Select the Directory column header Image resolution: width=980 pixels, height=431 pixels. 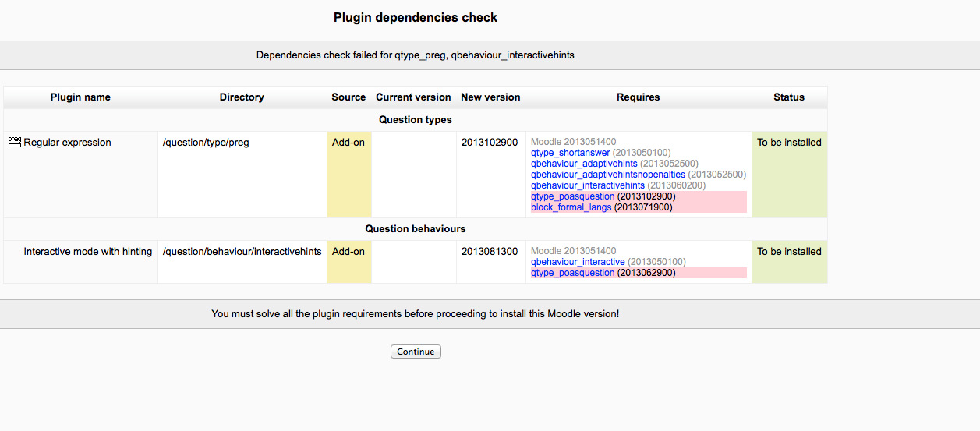[242, 97]
